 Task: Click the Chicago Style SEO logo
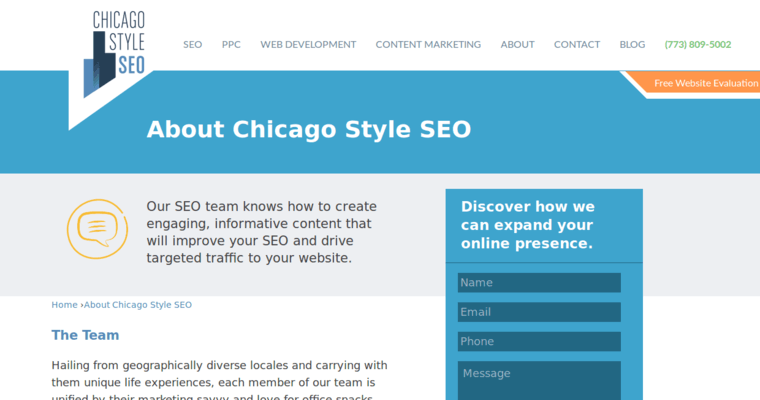point(114,53)
